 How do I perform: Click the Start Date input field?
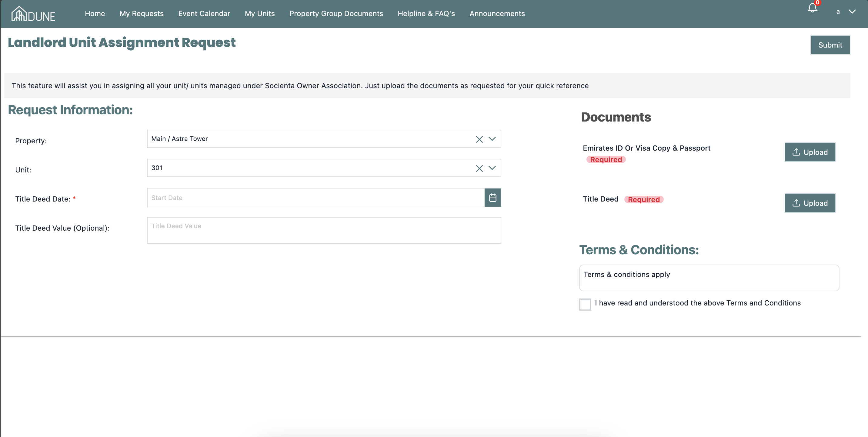[315, 198]
